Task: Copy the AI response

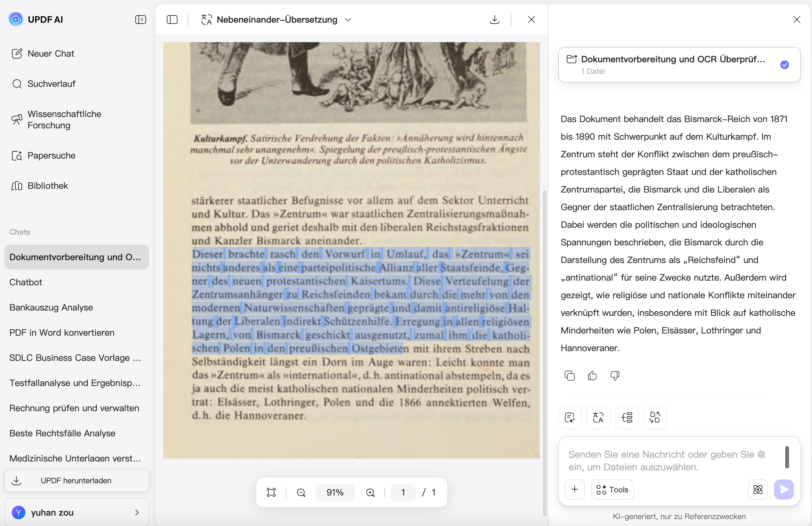Action: pos(569,376)
